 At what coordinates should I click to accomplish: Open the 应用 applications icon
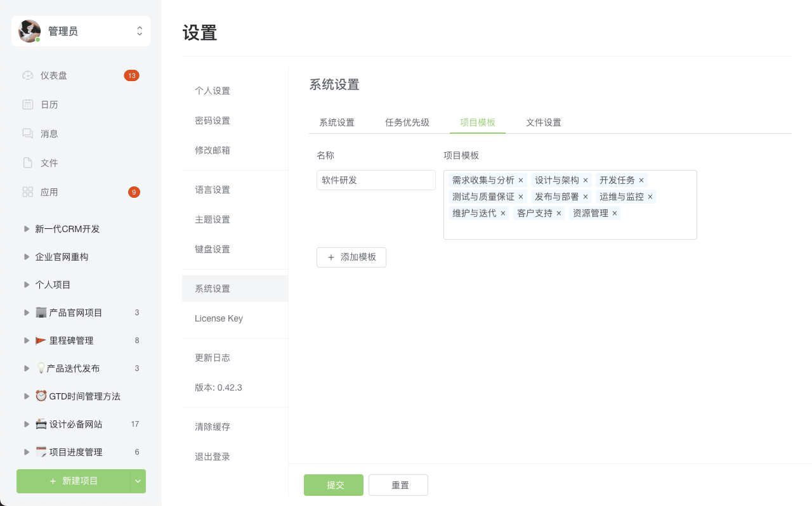pos(27,191)
